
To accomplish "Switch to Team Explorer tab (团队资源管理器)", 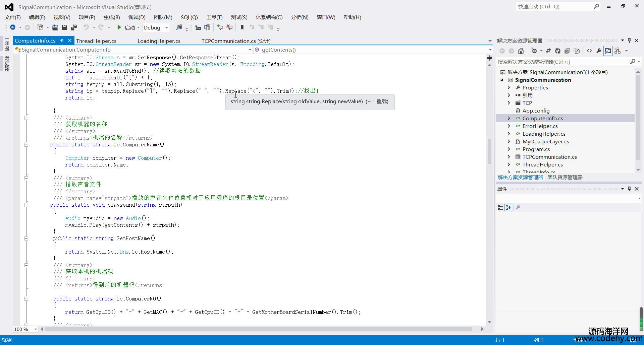I will [x=565, y=177].
